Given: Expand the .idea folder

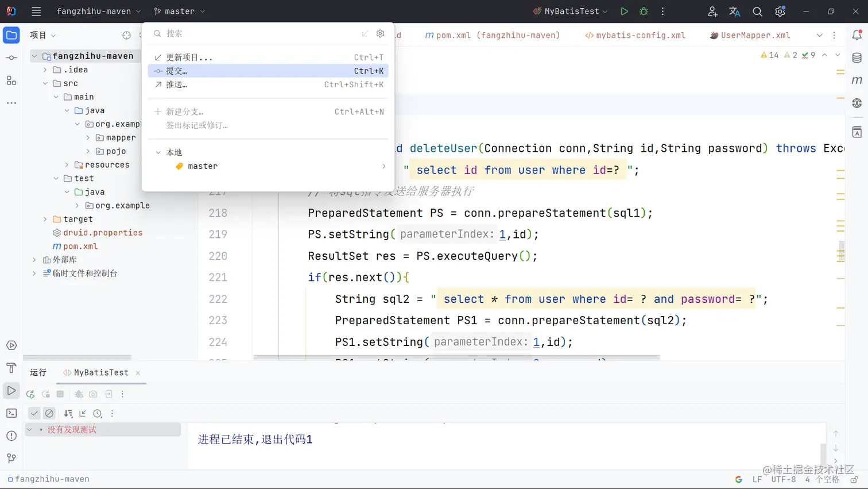Looking at the screenshot, I should [x=45, y=70].
